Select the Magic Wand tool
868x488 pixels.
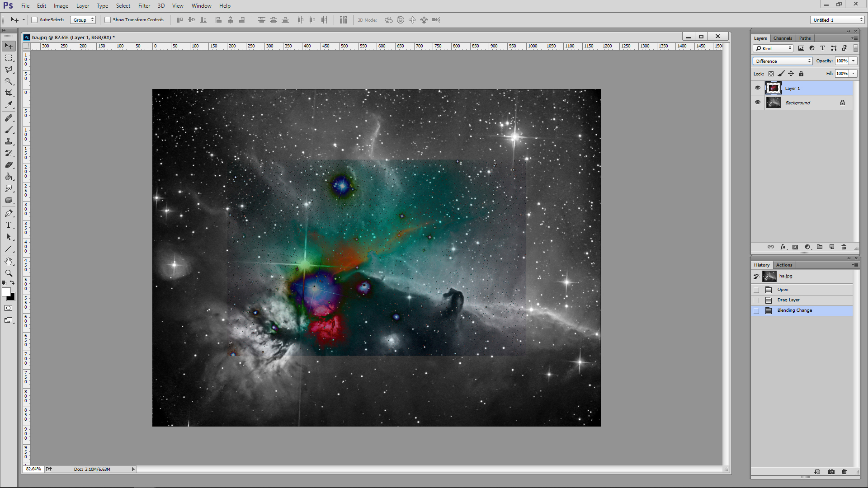point(9,81)
